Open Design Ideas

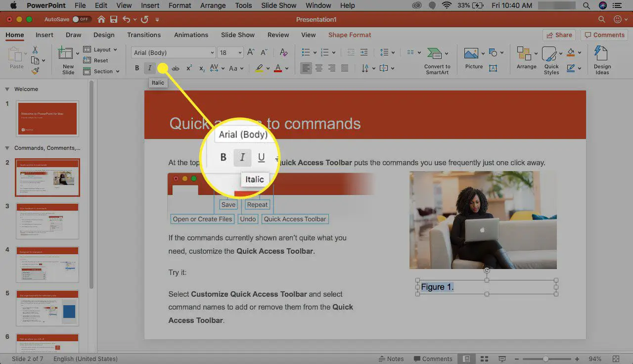(x=601, y=59)
